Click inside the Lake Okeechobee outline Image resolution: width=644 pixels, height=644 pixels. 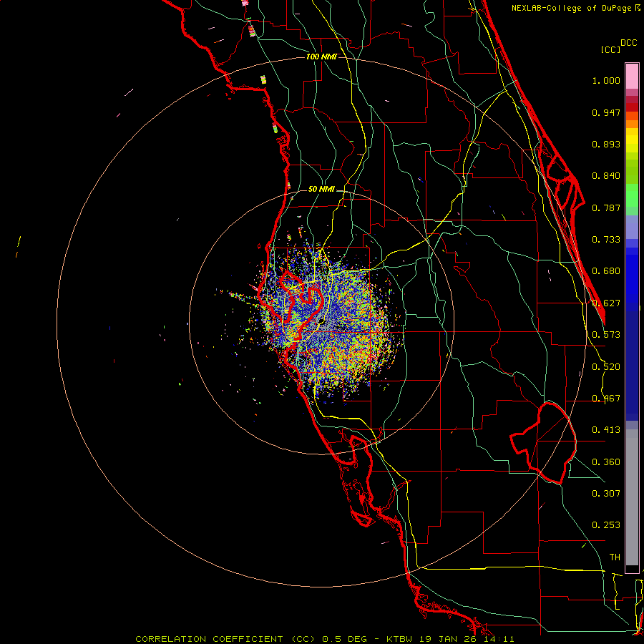pos(548,441)
